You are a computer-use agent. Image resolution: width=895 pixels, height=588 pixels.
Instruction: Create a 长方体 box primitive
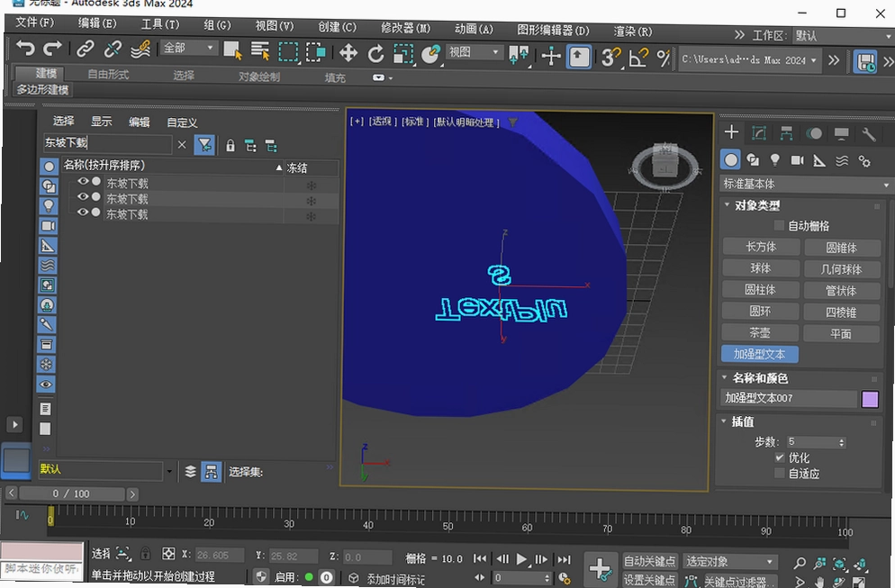(761, 247)
